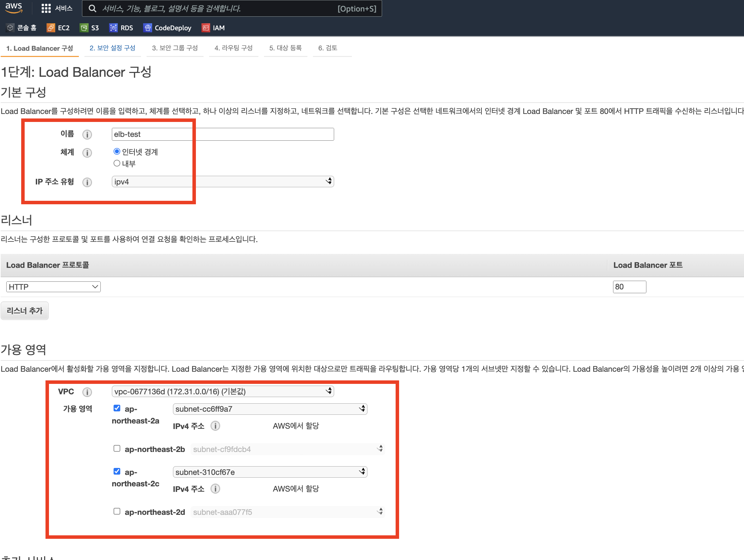
Task: Open the services grid menu icon
Action: pos(46,8)
